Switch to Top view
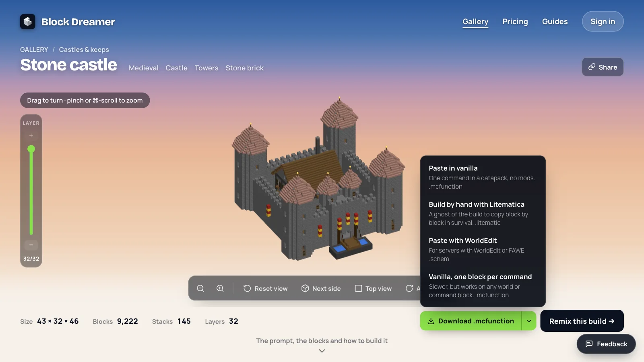Viewport: 644px width, 362px height. coord(373,288)
